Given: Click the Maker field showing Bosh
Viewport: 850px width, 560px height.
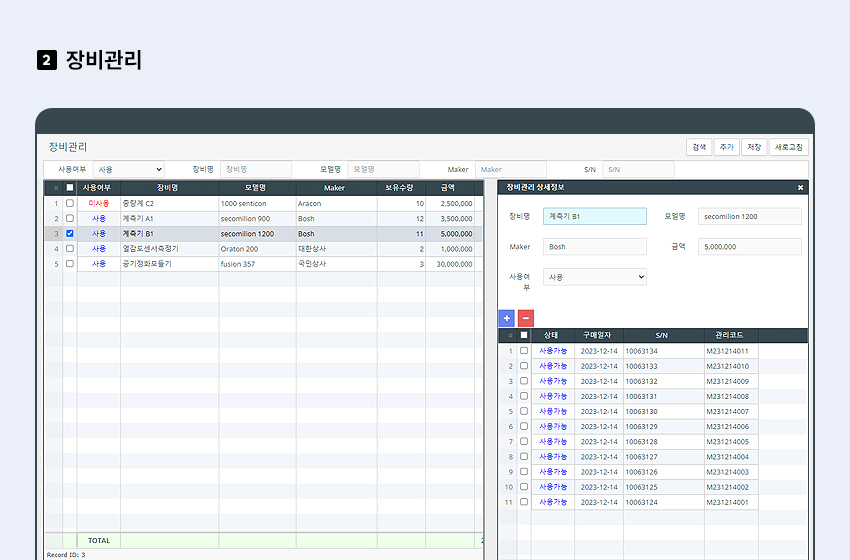Looking at the screenshot, I should click(x=595, y=247).
